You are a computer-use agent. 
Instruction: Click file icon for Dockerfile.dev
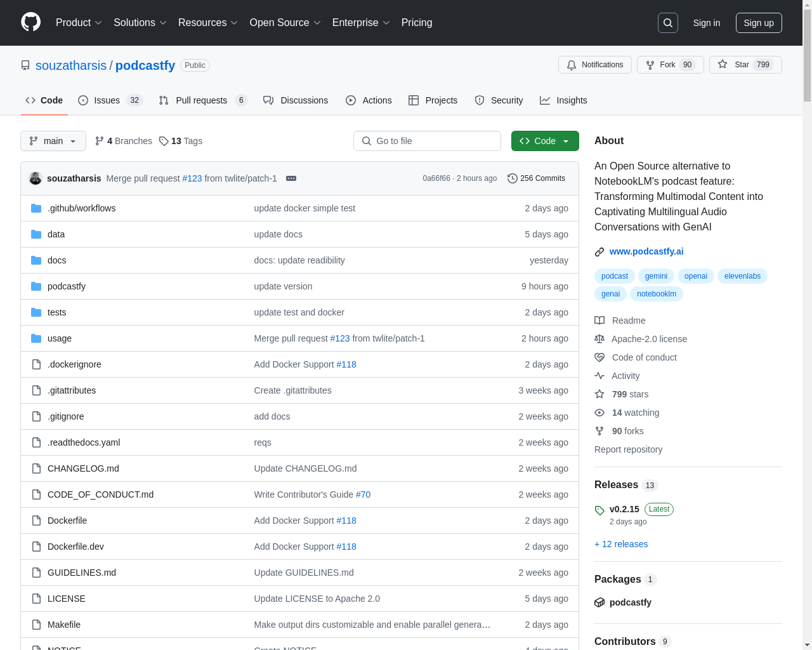click(36, 547)
